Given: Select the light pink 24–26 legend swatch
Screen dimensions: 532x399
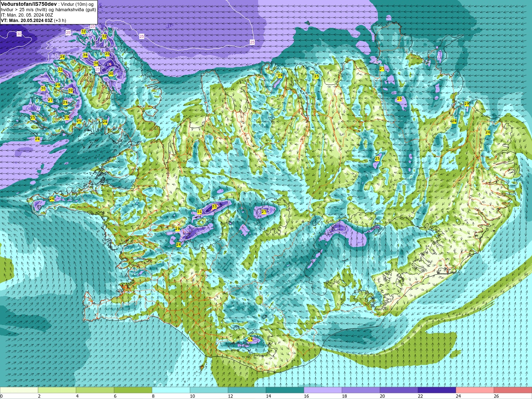Looking at the screenshot, I should 475,390.
